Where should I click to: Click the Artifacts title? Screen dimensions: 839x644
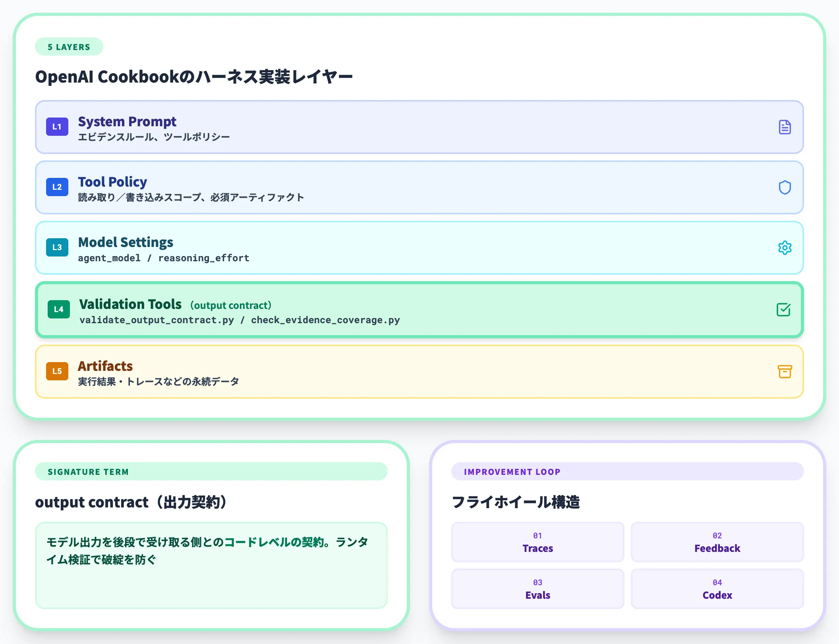pyautogui.click(x=105, y=366)
